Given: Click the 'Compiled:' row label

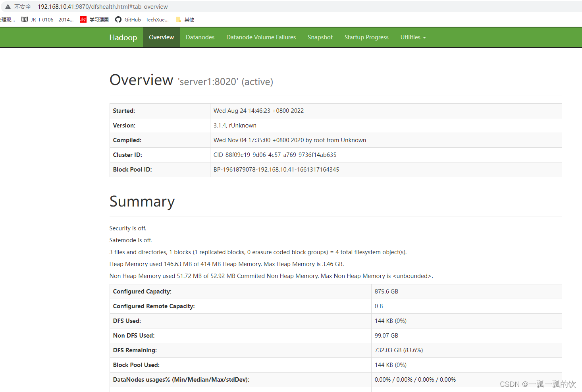Looking at the screenshot, I should click(127, 140).
